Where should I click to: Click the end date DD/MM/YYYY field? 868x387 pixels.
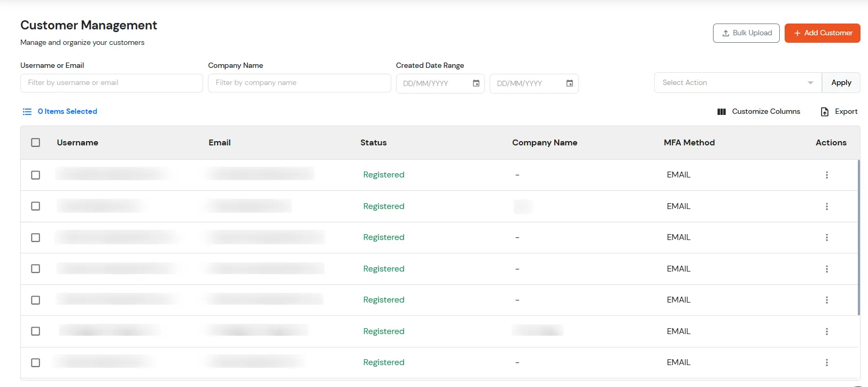[534, 83]
